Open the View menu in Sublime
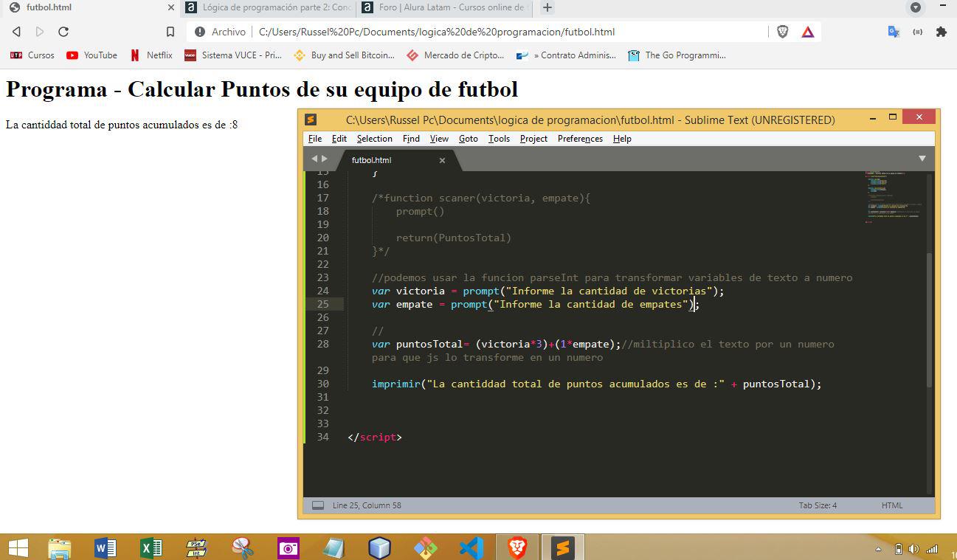 click(439, 139)
